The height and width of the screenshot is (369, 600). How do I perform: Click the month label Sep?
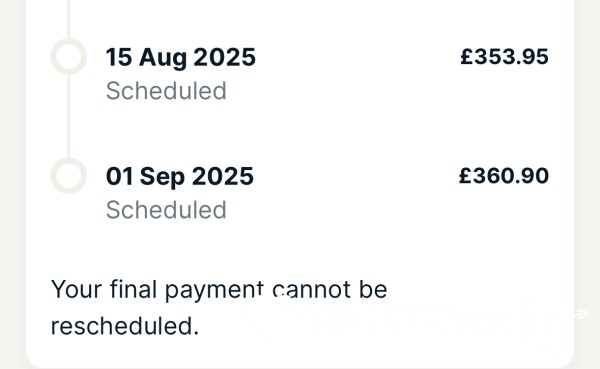pos(163,178)
